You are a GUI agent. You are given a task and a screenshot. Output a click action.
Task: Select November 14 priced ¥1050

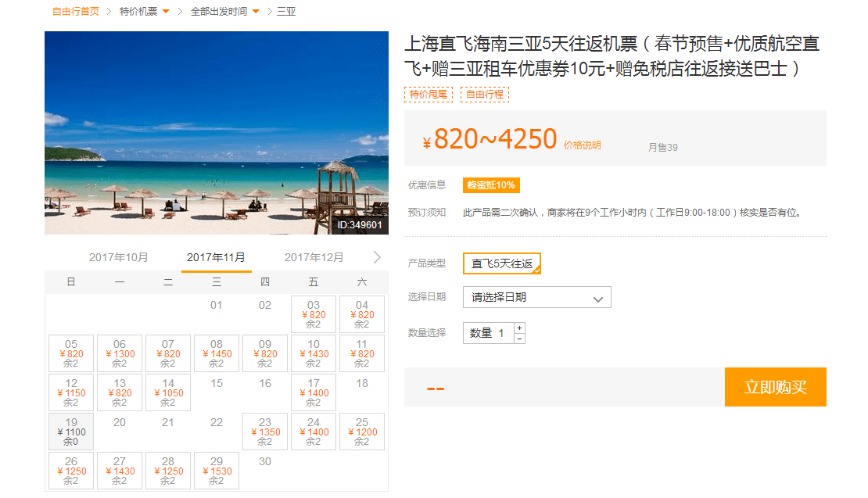click(167, 392)
